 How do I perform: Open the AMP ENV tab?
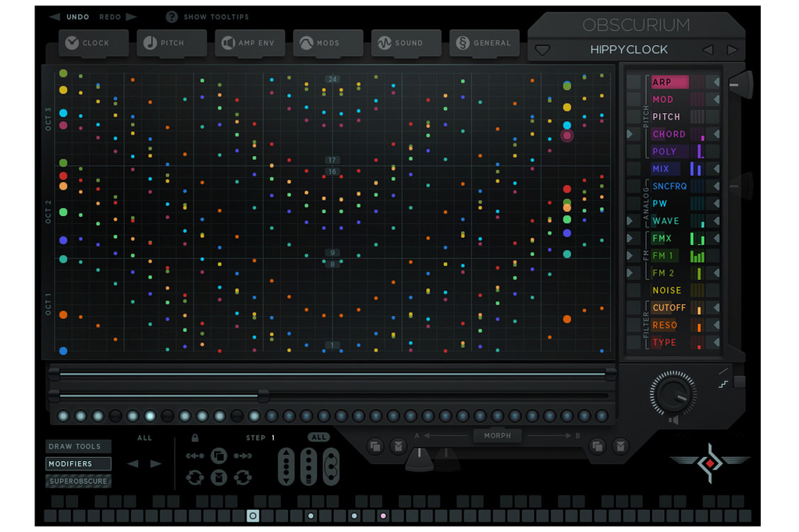pyautogui.click(x=250, y=43)
